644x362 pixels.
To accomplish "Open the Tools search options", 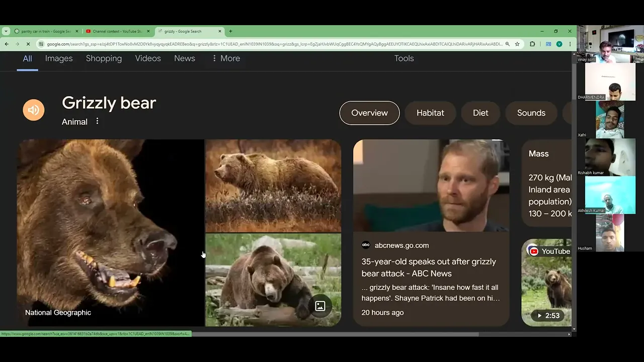I will tap(404, 58).
